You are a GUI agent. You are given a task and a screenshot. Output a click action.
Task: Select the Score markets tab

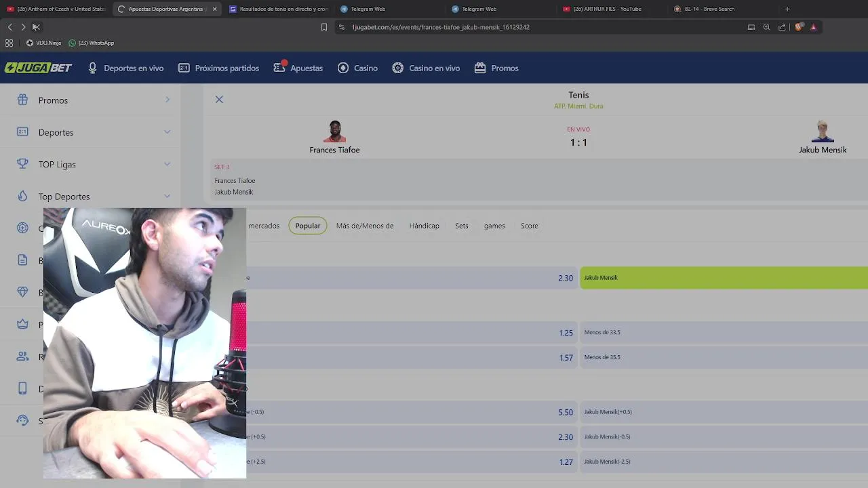coord(530,226)
